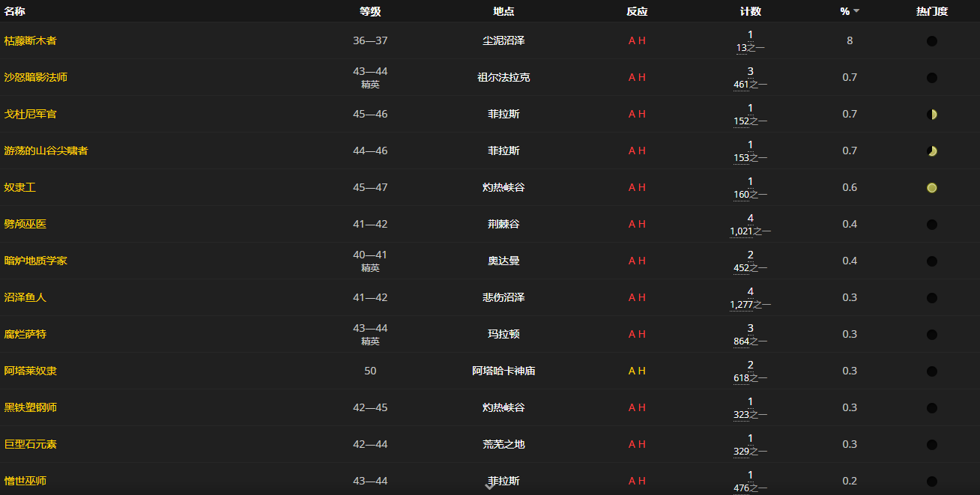Sort table by 热门度 column
This screenshot has width=980, height=495.
tap(932, 11)
